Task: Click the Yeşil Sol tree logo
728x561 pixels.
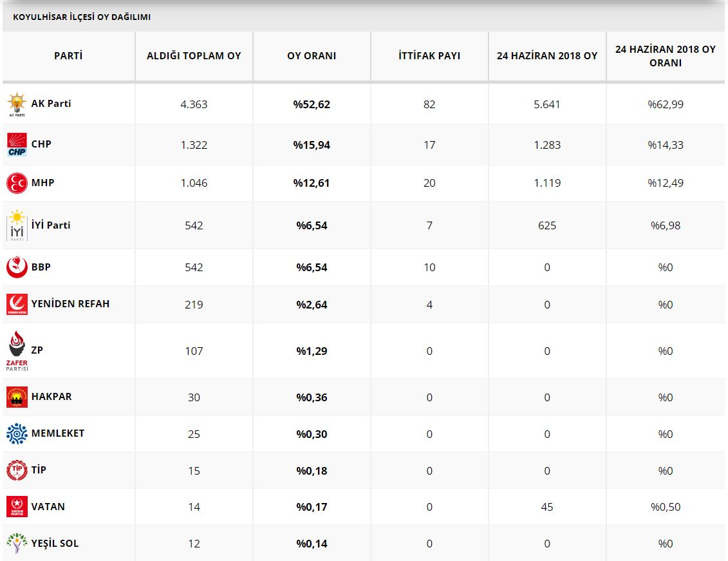Action: pos(17,544)
